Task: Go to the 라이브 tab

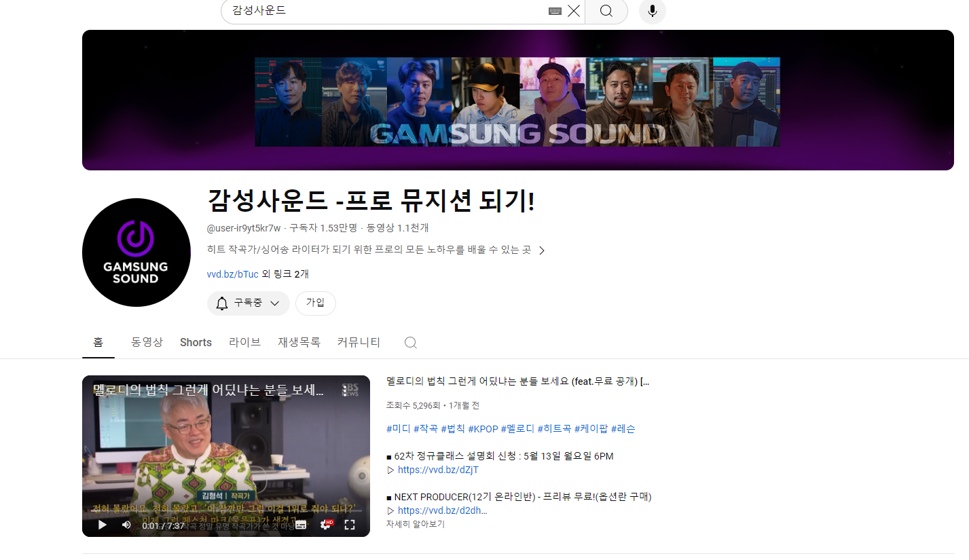Action: (245, 342)
